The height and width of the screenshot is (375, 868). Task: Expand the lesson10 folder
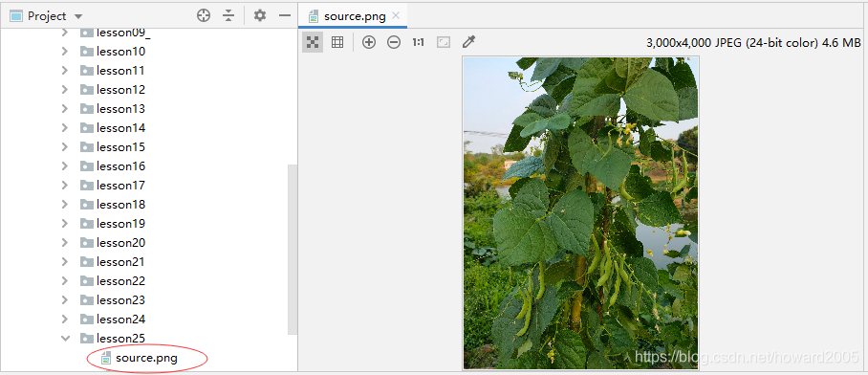coord(65,52)
